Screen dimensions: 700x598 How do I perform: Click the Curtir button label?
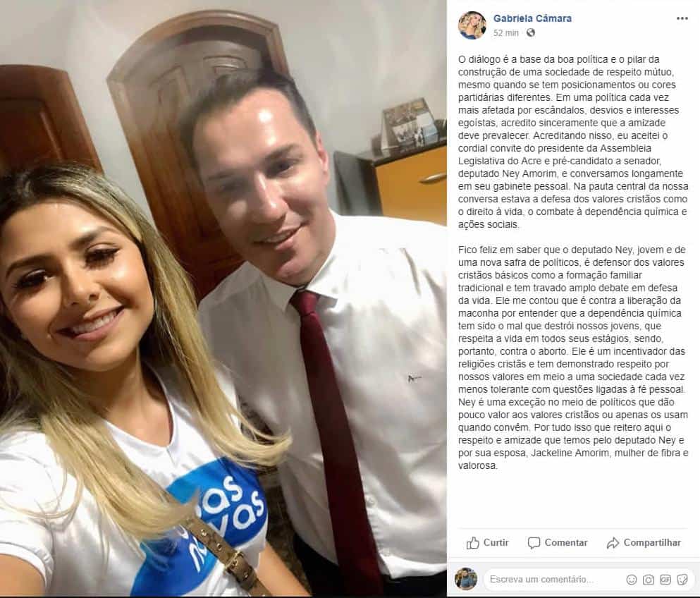coord(496,542)
